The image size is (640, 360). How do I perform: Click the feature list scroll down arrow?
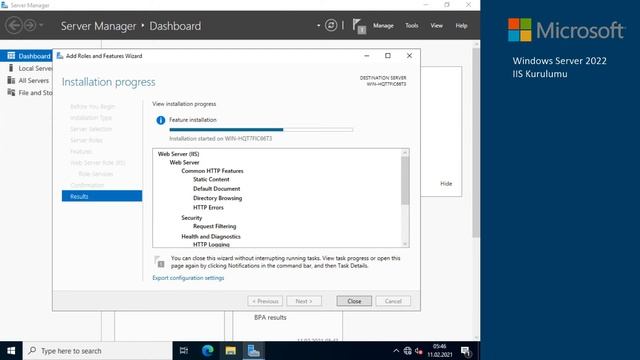point(405,244)
